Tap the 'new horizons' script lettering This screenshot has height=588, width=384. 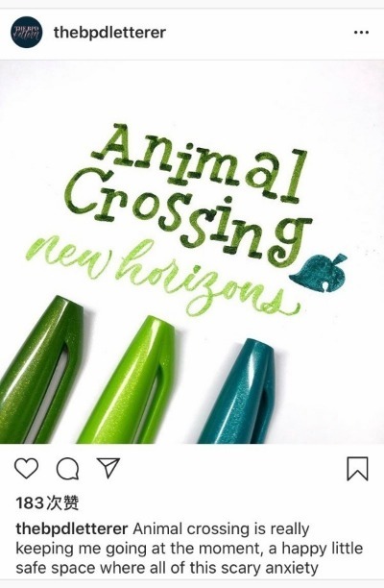click(163, 276)
